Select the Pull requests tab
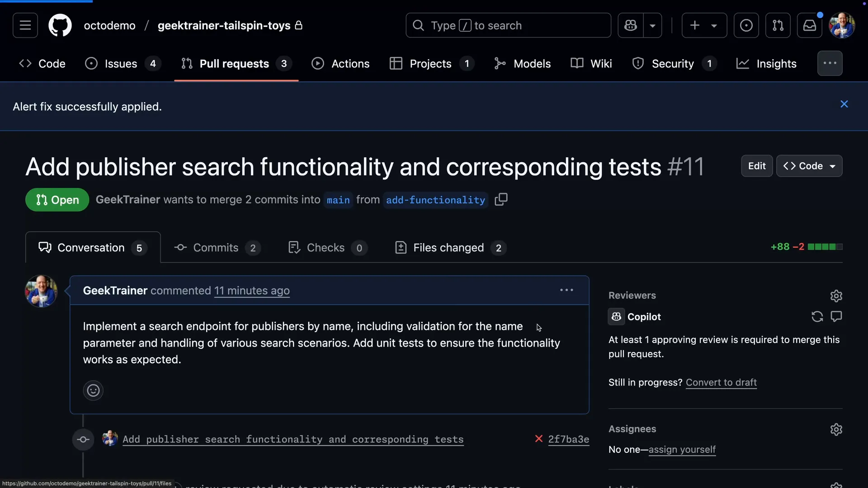This screenshot has width=868, height=488. (x=236, y=64)
